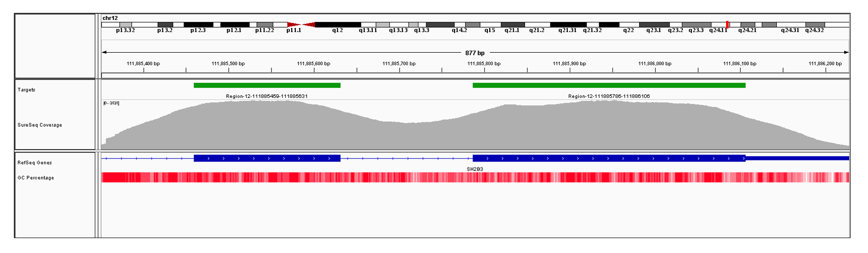
Task: Select the Targets track name
Action: (26, 90)
